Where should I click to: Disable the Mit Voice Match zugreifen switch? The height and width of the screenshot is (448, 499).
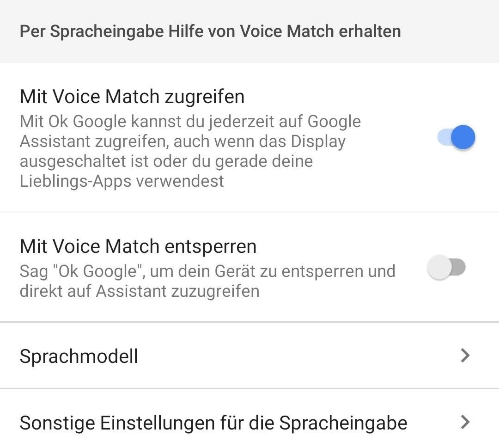(x=456, y=137)
